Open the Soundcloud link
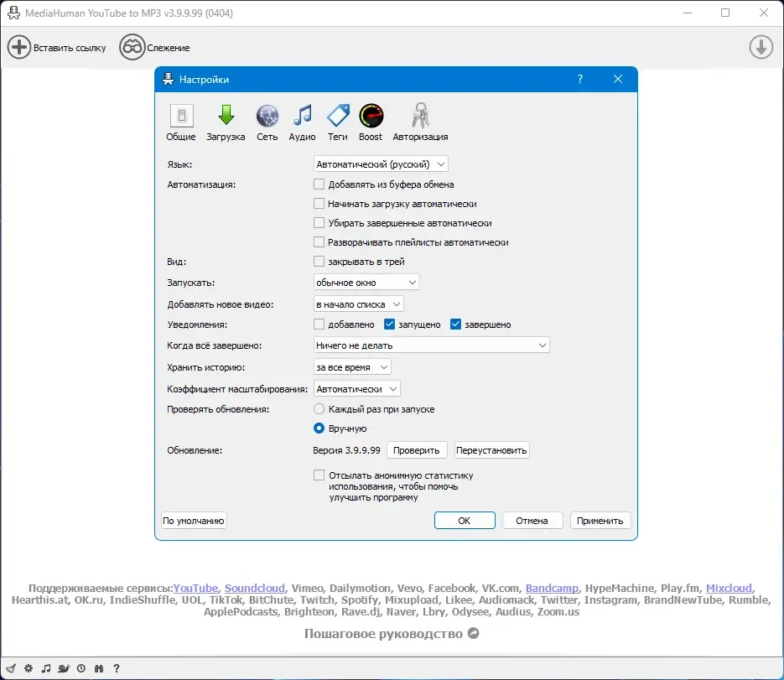 pos(255,588)
